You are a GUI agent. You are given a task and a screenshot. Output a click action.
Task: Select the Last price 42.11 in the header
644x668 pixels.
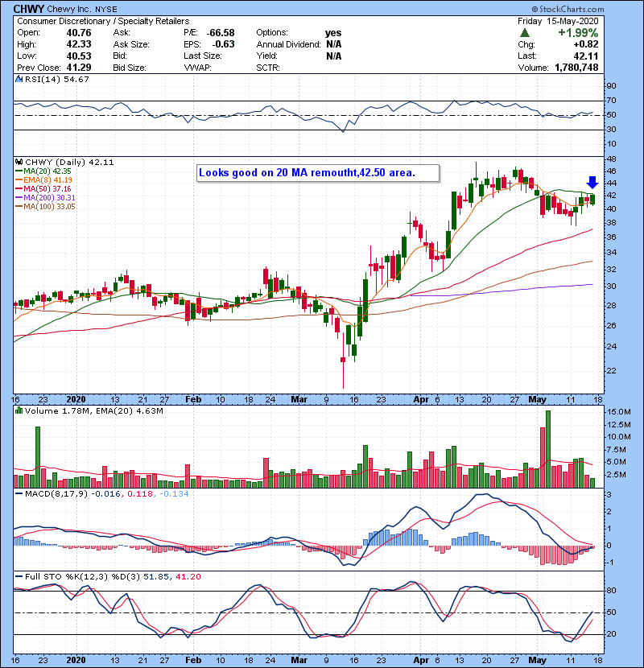point(586,56)
